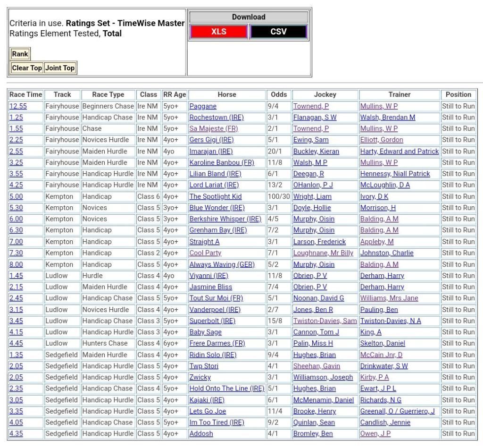The height and width of the screenshot is (448, 483).
Task: Select trainer Skelton, Daniel
Action: (x=383, y=343)
